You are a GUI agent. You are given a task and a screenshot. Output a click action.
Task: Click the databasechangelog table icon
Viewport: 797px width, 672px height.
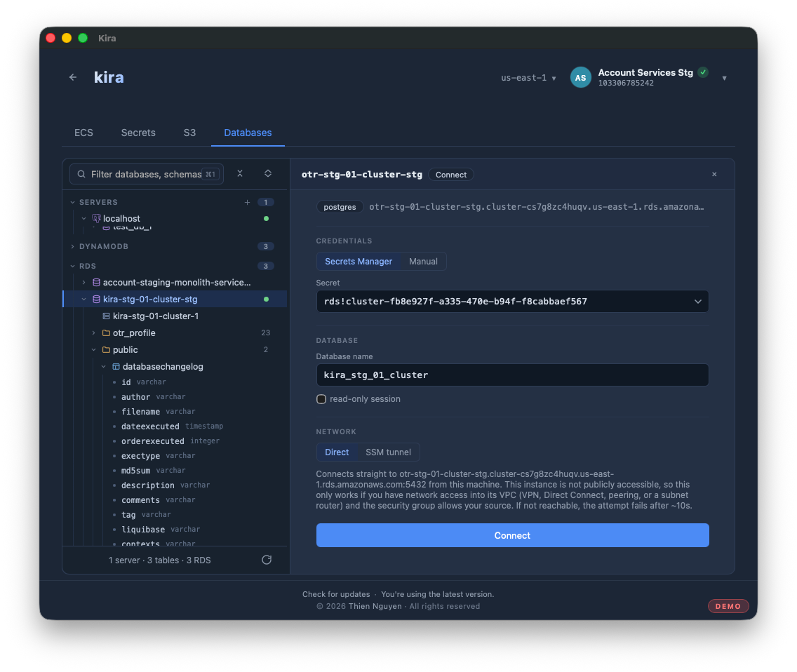[116, 366]
